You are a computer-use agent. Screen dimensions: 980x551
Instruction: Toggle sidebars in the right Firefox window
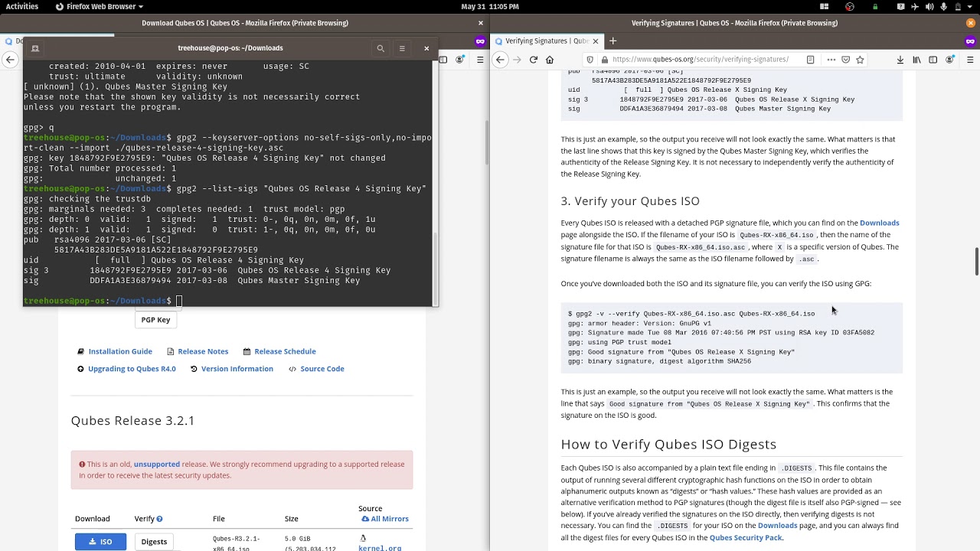click(933, 60)
